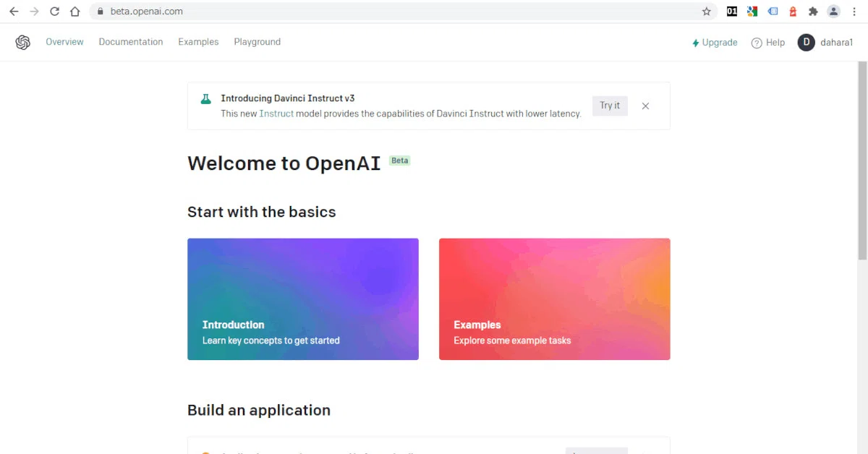Viewport: 868px width, 454px height.
Task: Click the blue tag extension icon
Action: [773, 12]
